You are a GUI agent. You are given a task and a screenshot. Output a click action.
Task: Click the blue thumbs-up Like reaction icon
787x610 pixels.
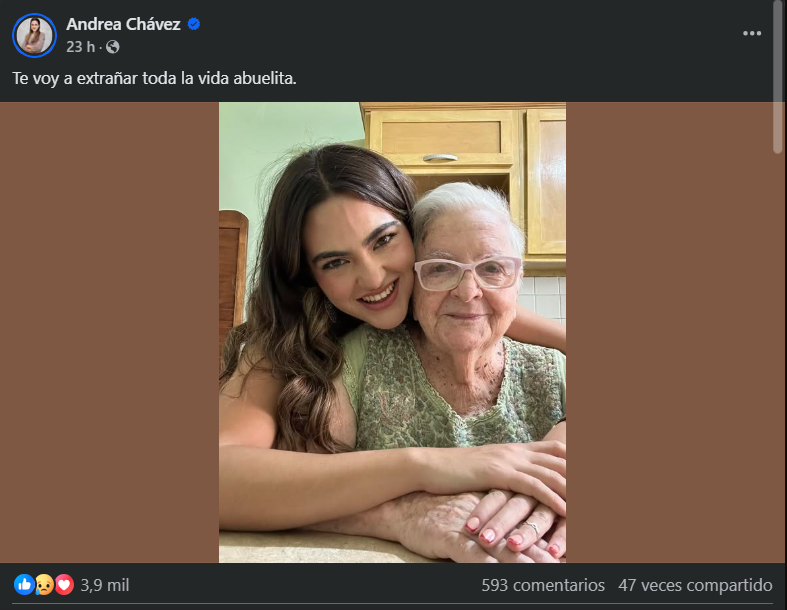(23, 584)
